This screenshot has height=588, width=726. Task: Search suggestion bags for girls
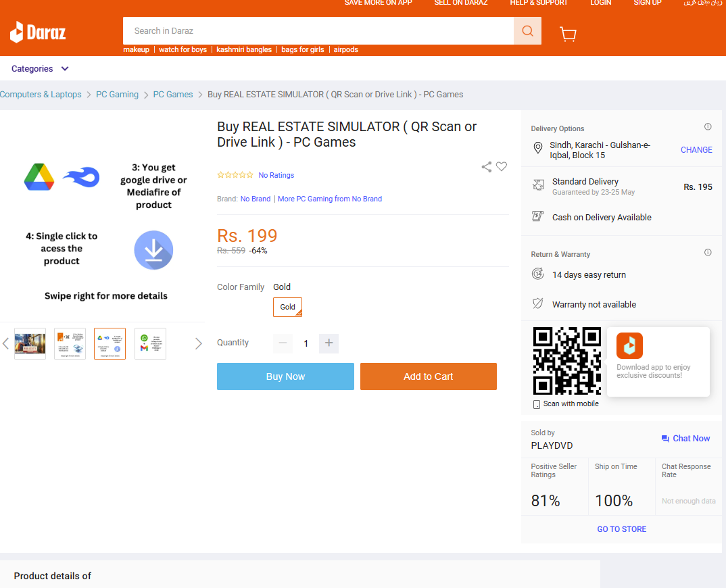coord(303,49)
